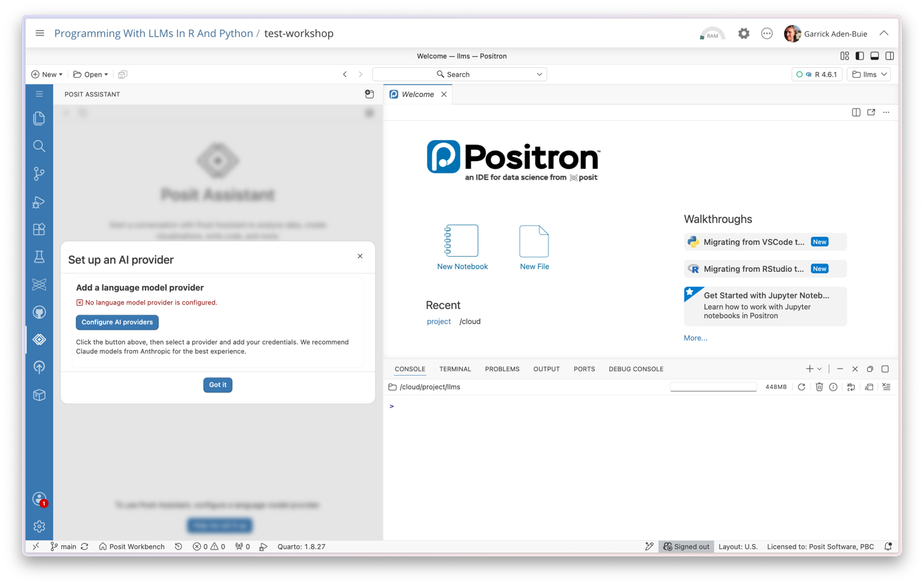Click the Accounts icon with notification badge
Image resolution: width=924 pixels, height=585 pixels.
pyautogui.click(x=39, y=499)
